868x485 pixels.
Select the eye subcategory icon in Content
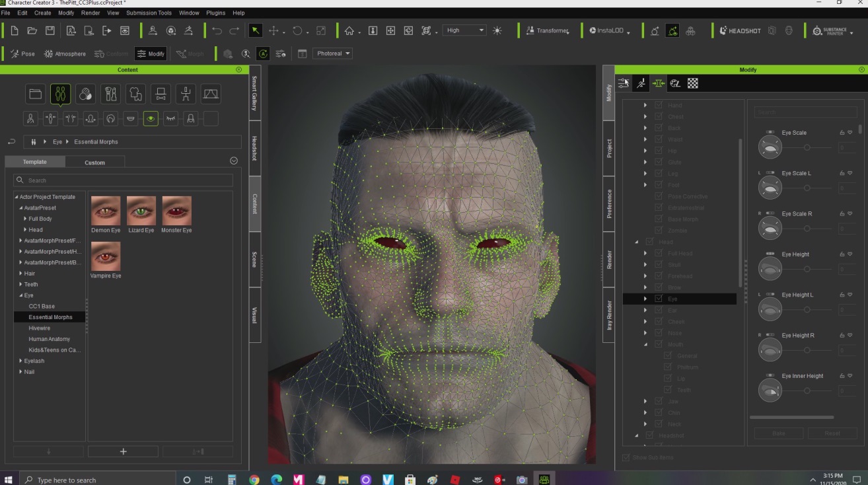pyautogui.click(x=151, y=118)
